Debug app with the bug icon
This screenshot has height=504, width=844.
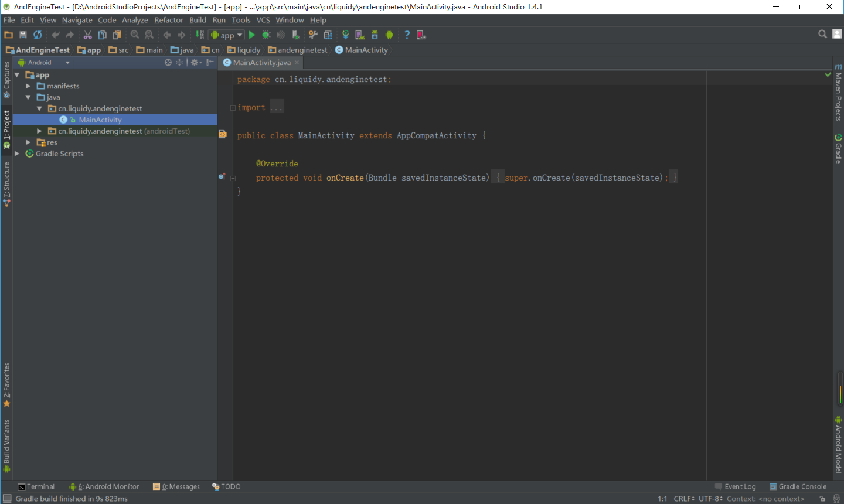[x=266, y=35]
